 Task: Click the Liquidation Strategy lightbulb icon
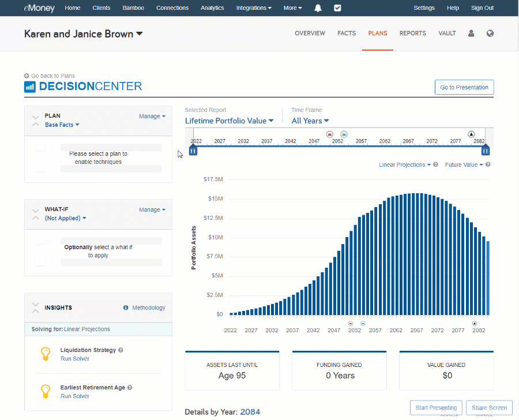tap(46, 354)
